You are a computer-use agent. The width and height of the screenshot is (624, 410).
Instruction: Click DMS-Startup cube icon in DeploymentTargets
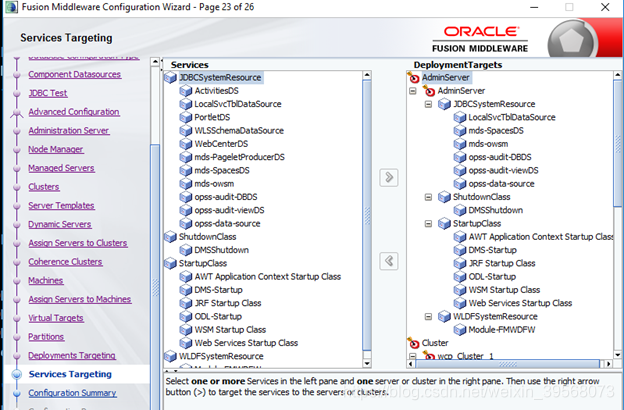tap(460, 250)
